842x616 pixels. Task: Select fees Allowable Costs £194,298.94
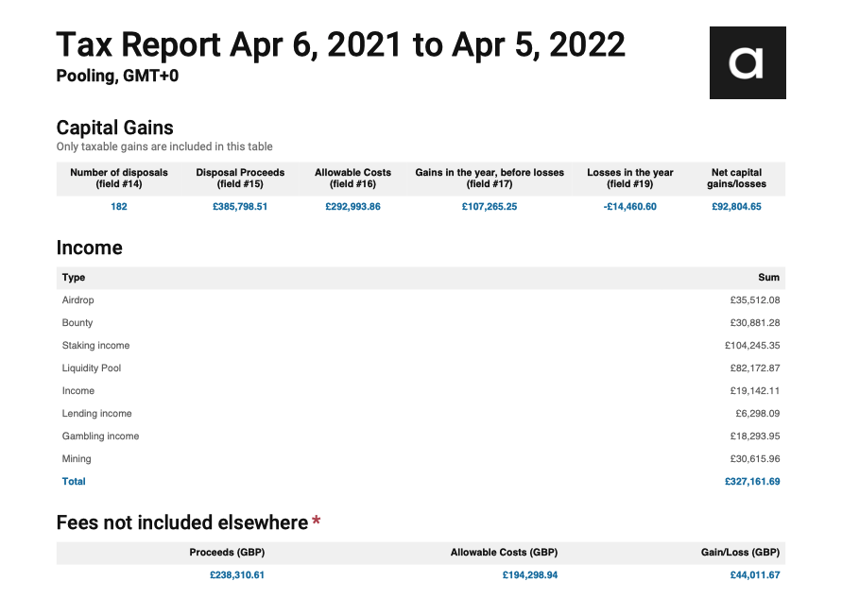pos(530,575)
